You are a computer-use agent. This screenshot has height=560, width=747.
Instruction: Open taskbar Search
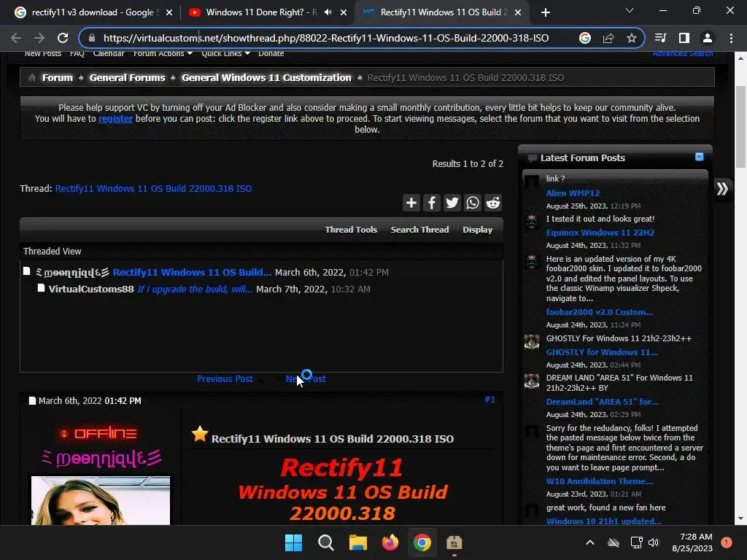(x=326, y=542)
